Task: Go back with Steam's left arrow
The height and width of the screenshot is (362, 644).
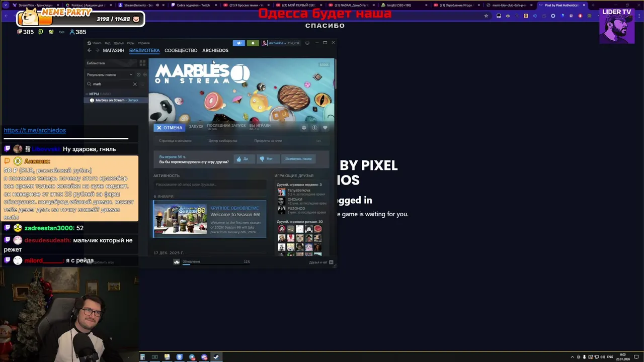Action: [x=90, y=50]
